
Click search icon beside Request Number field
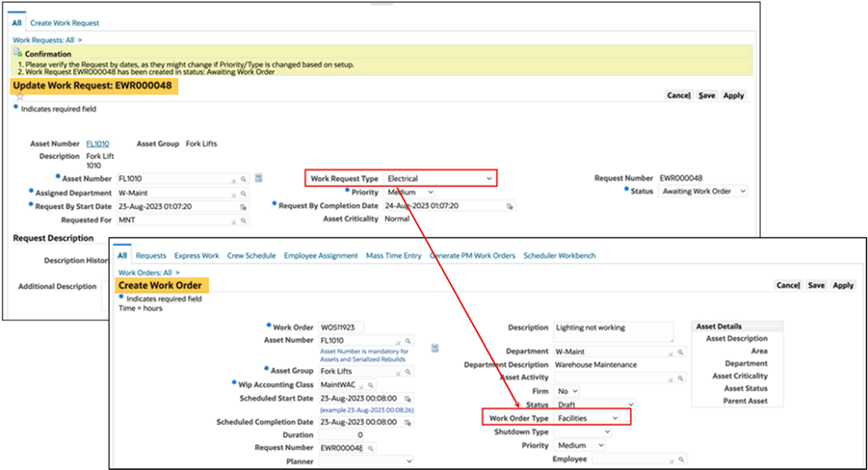[371, 449]
